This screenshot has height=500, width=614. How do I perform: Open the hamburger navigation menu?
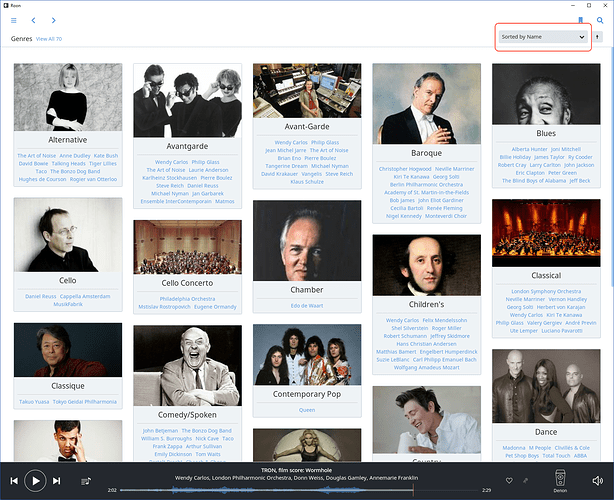click(13, 19)
